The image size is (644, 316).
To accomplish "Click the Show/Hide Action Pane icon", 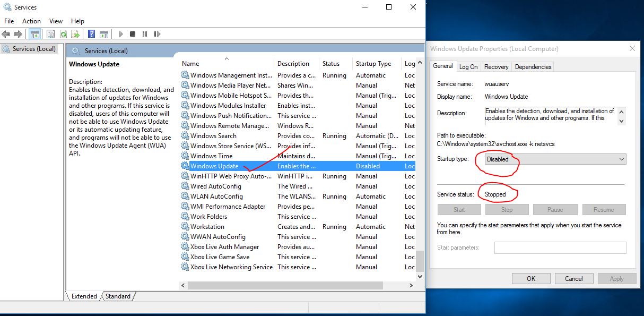I will pyautogui.click(x=104, y=34).
